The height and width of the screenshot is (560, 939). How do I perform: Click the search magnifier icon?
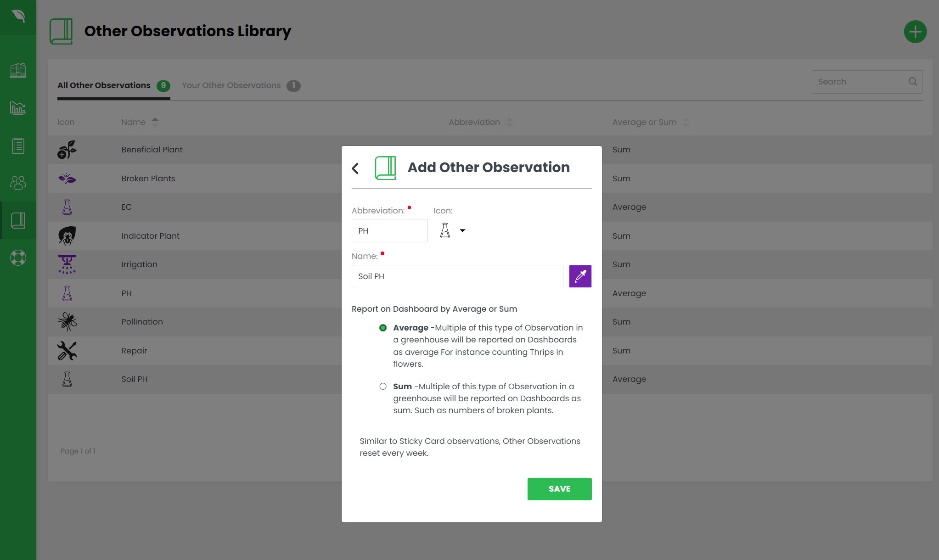[x=912, y=82]
